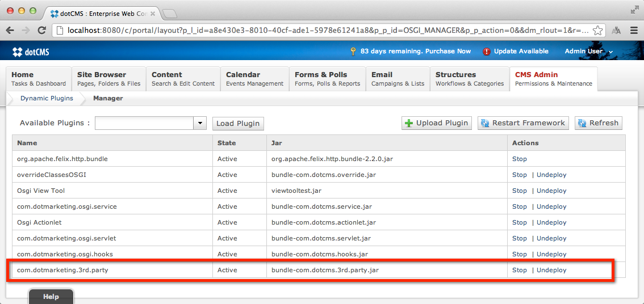Screen dimensions: 644x304
Task: Click the green plus Upload Plugin button
Action: pos(436,123)
